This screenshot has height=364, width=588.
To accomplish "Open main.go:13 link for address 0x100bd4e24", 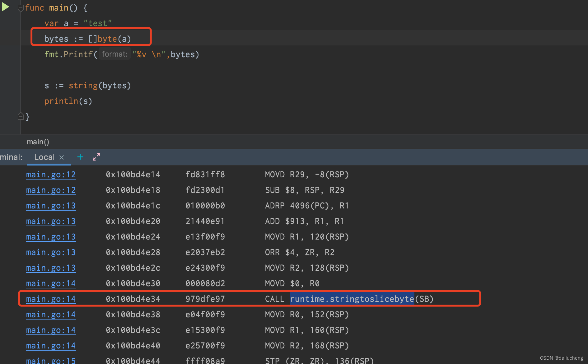I will click(51, 237).
